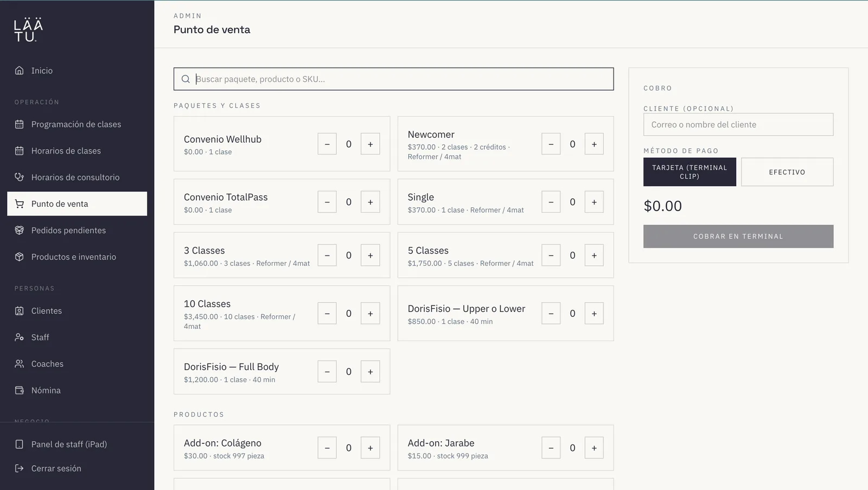Click the tablet icon for Panel de staff
The height and width of the screenshot is (490, 868).
point(20,444)
